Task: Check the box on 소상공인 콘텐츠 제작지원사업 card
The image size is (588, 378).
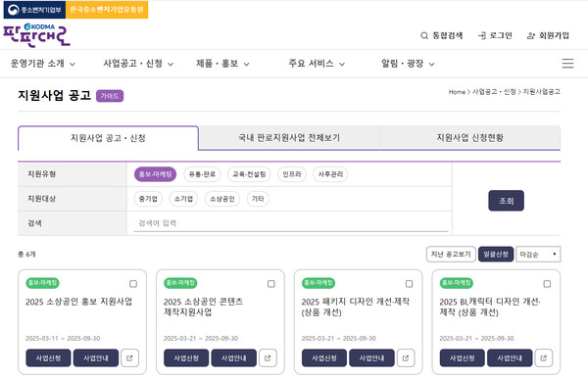Action: pyautogui.click(x=271, y=284)
